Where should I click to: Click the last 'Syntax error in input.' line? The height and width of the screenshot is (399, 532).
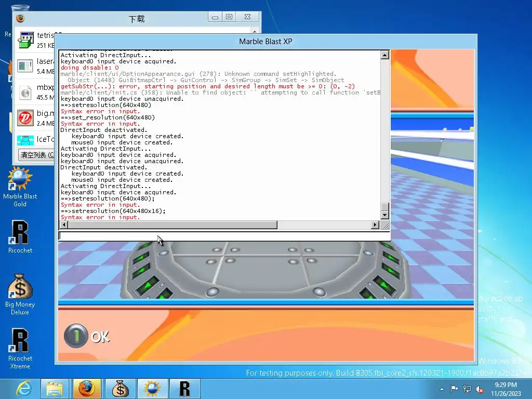point(100,217)
